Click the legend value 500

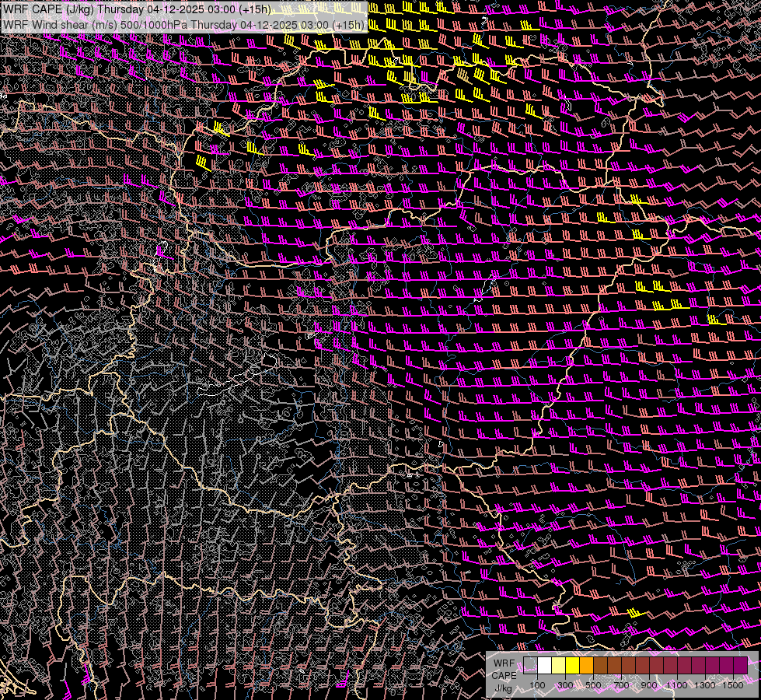(x=593, y=685)
